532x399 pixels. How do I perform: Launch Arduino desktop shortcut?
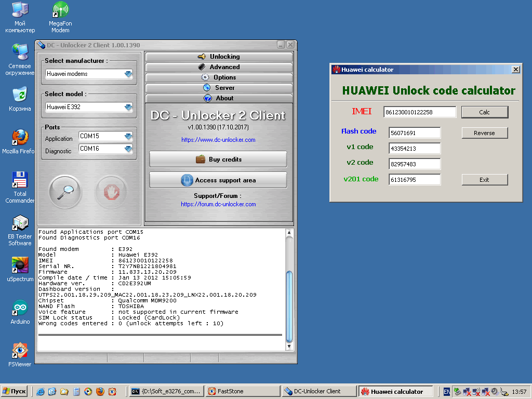click(20, 312)
